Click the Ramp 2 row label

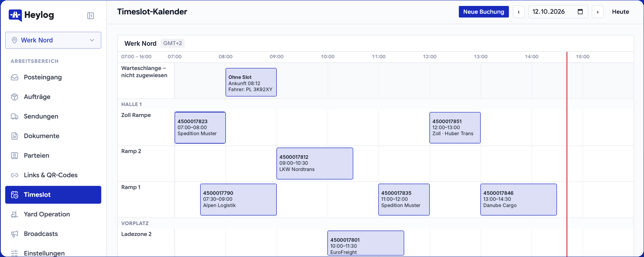131,151
